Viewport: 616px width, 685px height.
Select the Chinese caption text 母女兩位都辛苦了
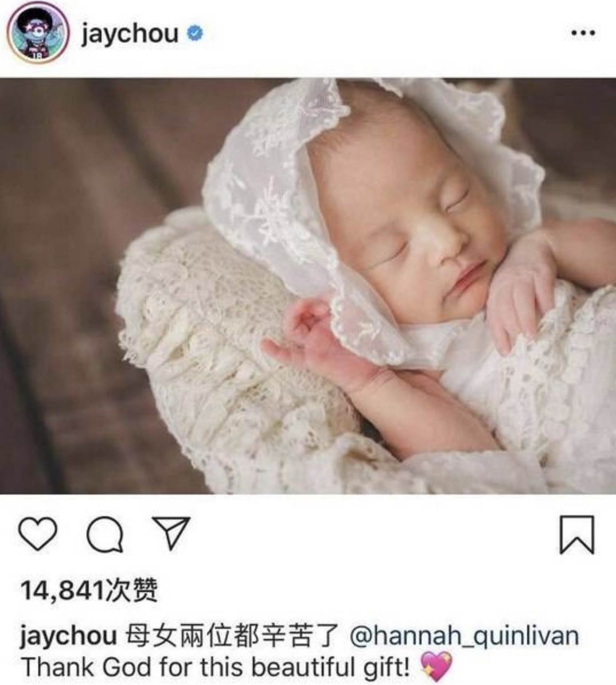tap(232, 636)
